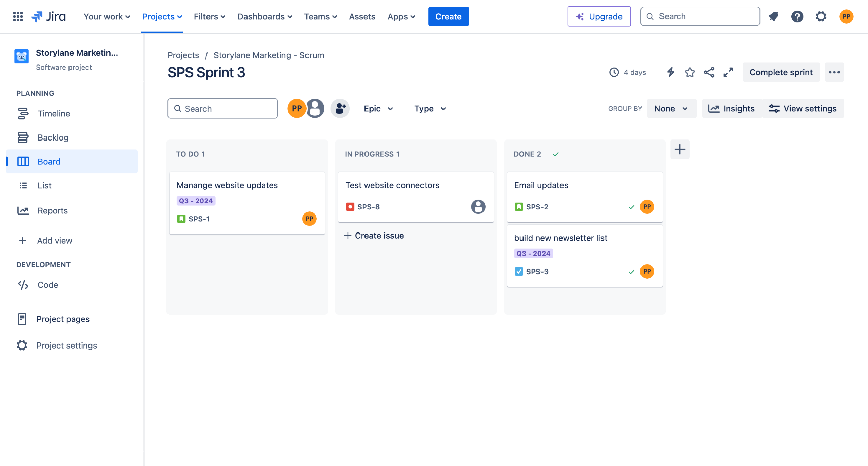
Task: Open the app switcher grid icon
Action: click(x=18, y=16)
